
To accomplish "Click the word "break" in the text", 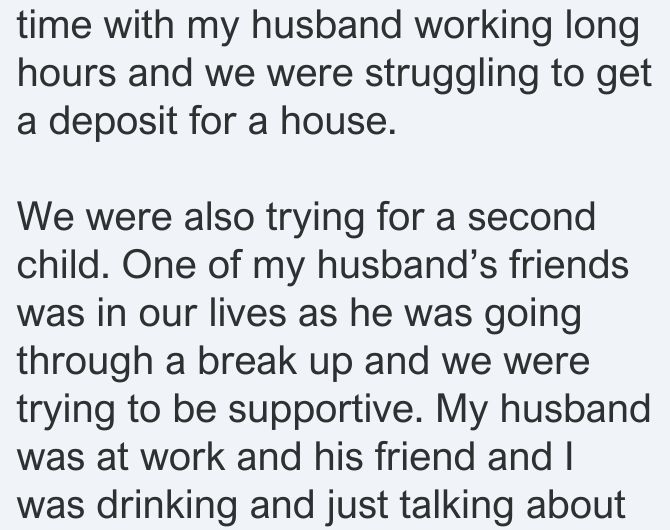I will coord(247,360).
